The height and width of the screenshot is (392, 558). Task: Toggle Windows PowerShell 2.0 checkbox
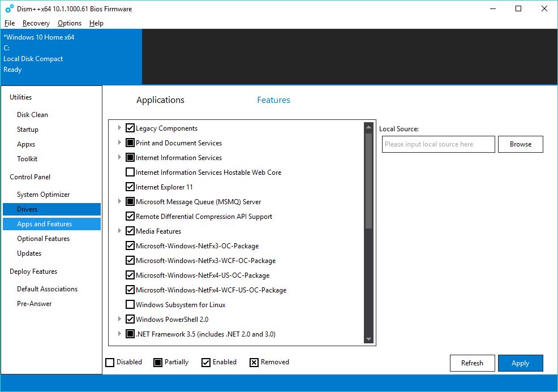click(x=130, y=319)
